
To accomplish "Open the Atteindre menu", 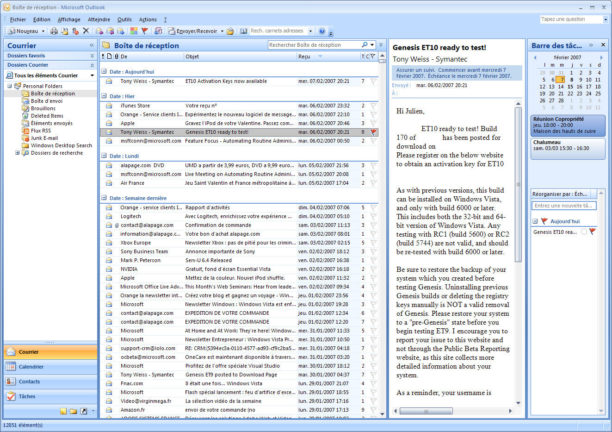I will pos(99,19).
